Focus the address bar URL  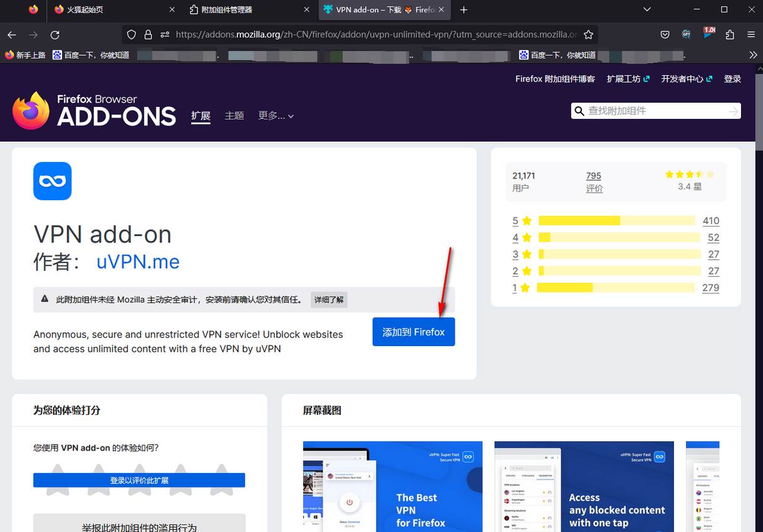376,35
